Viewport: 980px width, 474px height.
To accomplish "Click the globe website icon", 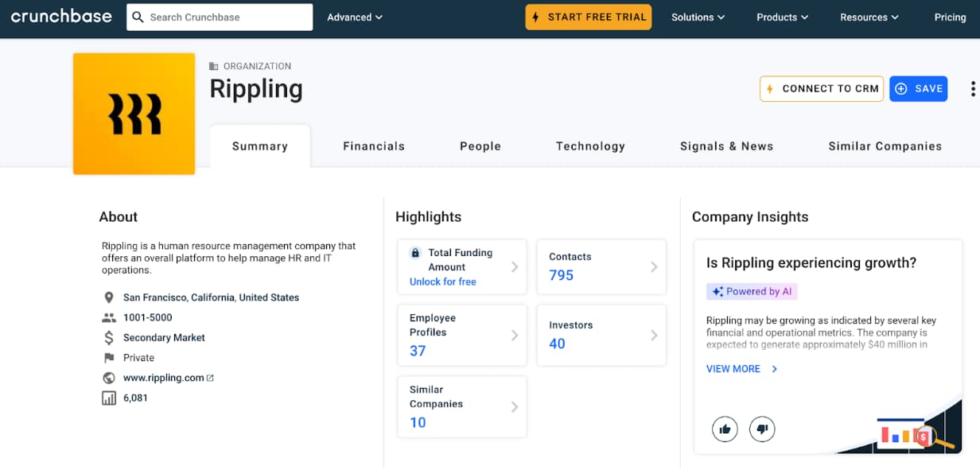I will pos(109,378).
